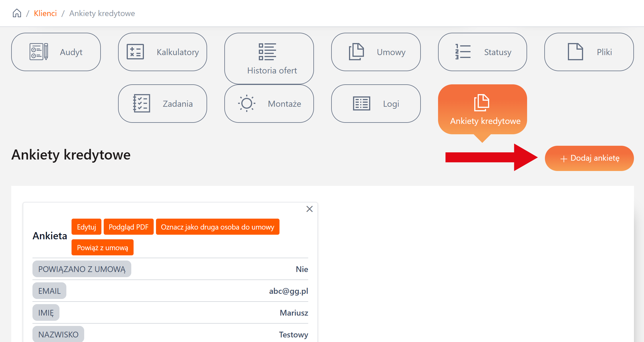Image resolution: width=644 pixels, height=342 pixels.
Task: Open the Umowy documents icon
Action: click(356, 52)
